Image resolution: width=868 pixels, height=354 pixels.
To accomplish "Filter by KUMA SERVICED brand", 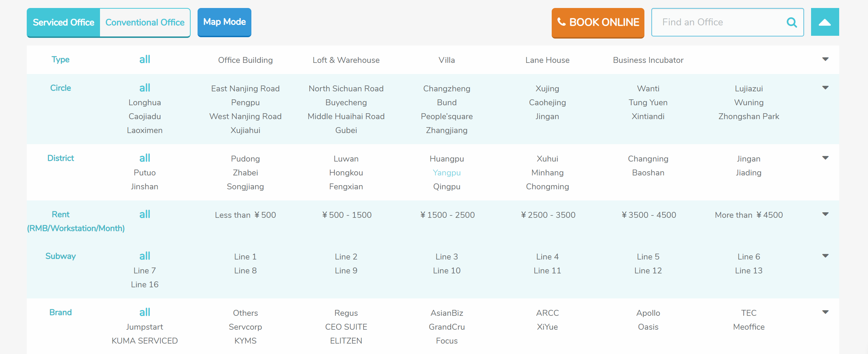I will 145,341.
